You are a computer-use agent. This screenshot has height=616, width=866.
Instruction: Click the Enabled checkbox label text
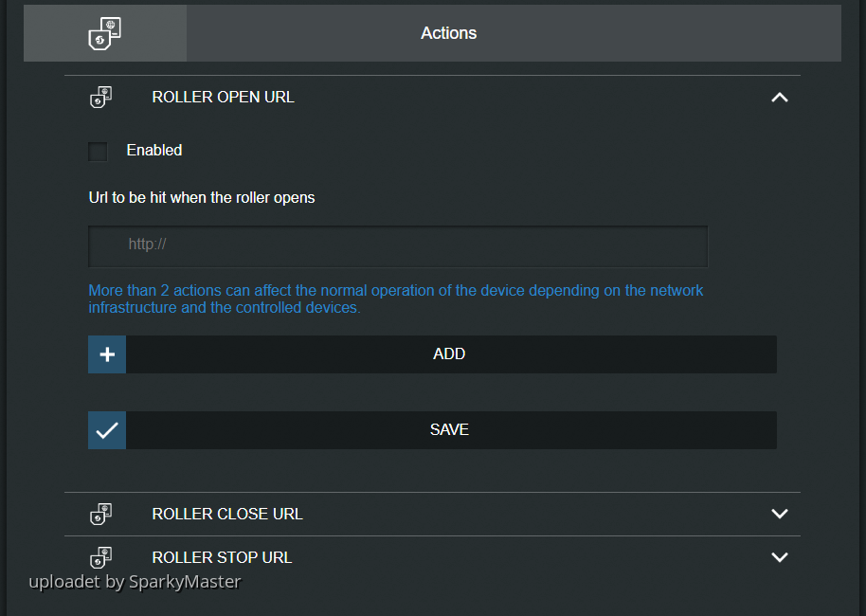(x=154, y=151)
